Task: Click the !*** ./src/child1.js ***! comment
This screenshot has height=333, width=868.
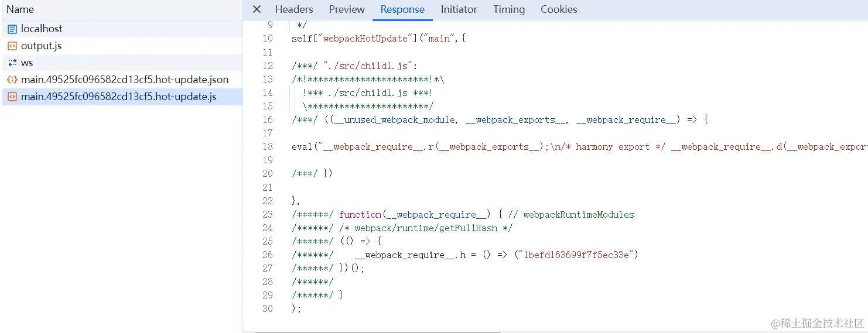Action: coord(368,92)
